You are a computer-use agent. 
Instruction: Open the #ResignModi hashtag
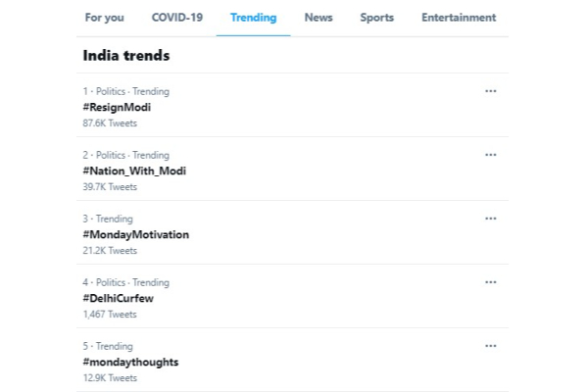point(117,107)
